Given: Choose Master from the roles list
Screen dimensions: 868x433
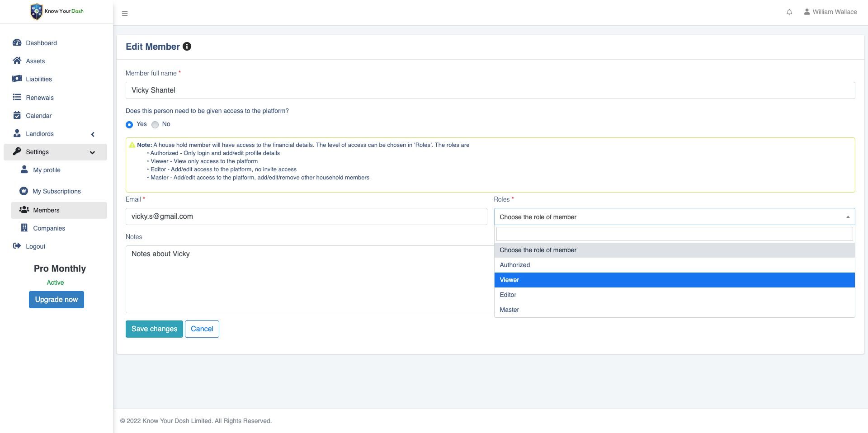Looking at the screenshot, I should pyautogui.click(x=509, y=310).
